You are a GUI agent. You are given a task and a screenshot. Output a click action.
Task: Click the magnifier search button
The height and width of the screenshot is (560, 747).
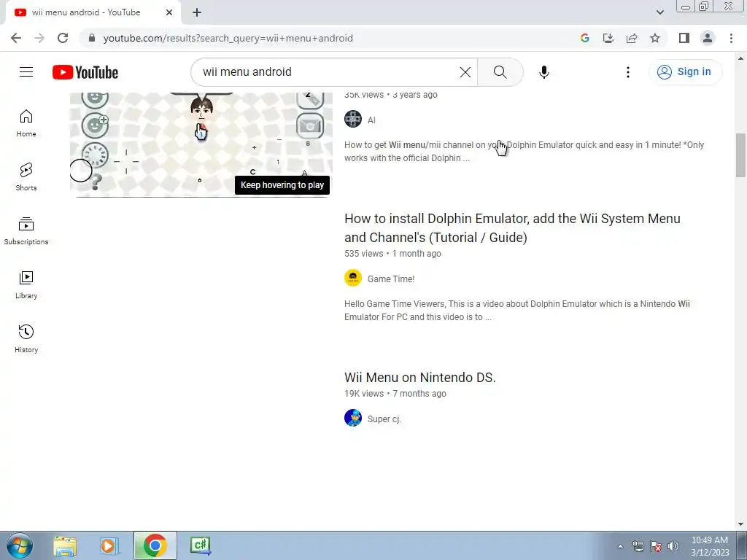coord(500,72)
